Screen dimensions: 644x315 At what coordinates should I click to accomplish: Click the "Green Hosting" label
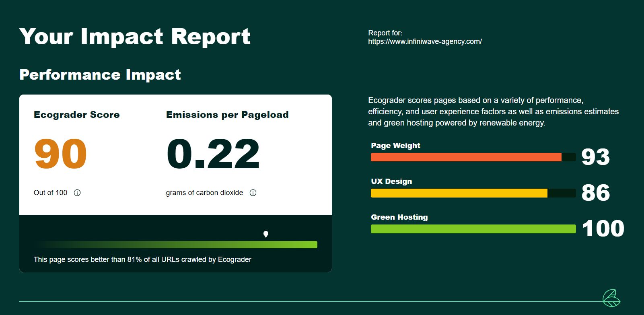tap(399, 217)
